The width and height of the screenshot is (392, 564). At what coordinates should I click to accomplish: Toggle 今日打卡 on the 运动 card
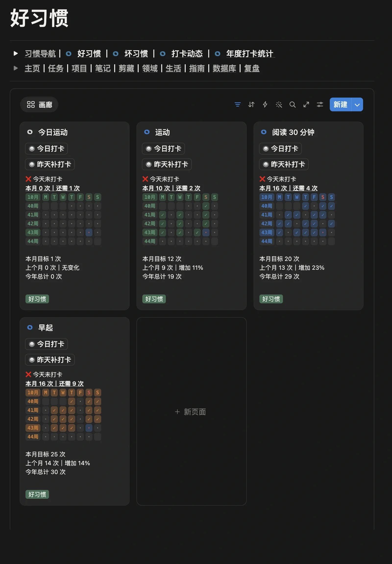coord(163,149)
